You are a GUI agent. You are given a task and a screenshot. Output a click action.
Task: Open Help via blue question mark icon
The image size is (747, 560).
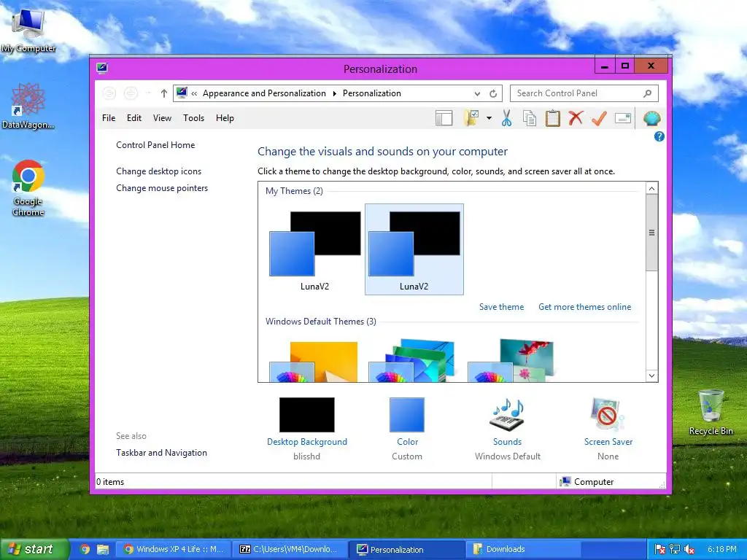point(659,136)
